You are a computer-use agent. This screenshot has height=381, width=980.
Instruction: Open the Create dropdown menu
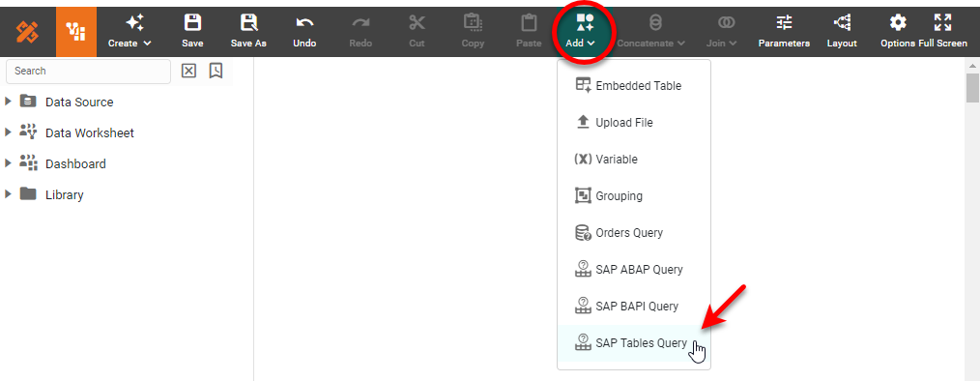[x=130, y=32]
